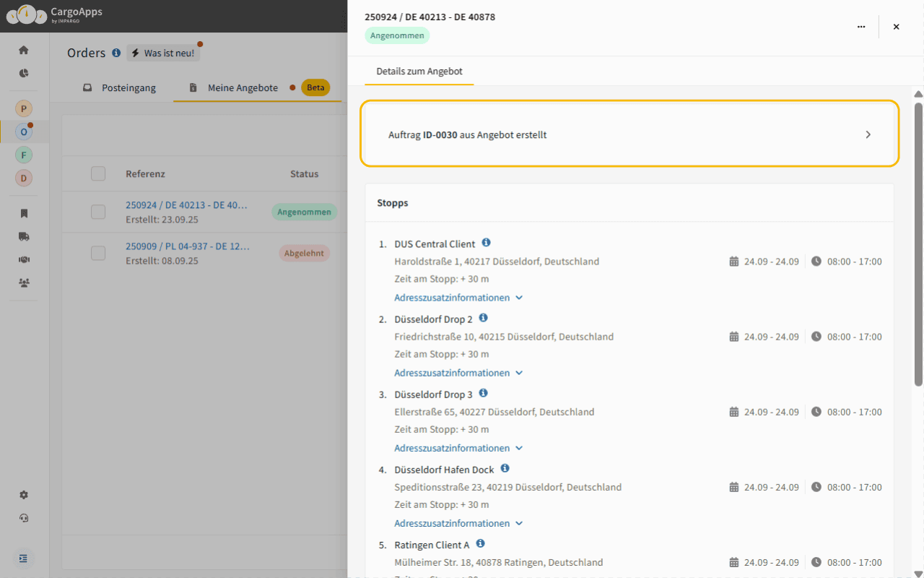Open the Home dashboard icon
Viewport: 924px width, 578px height.
(x=23, y=49)
